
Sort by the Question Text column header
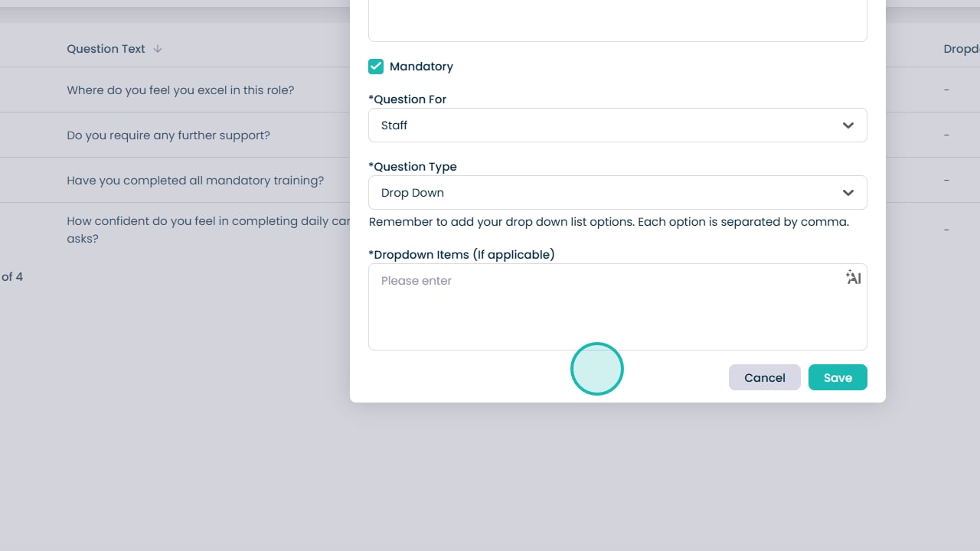coord(106,49)
